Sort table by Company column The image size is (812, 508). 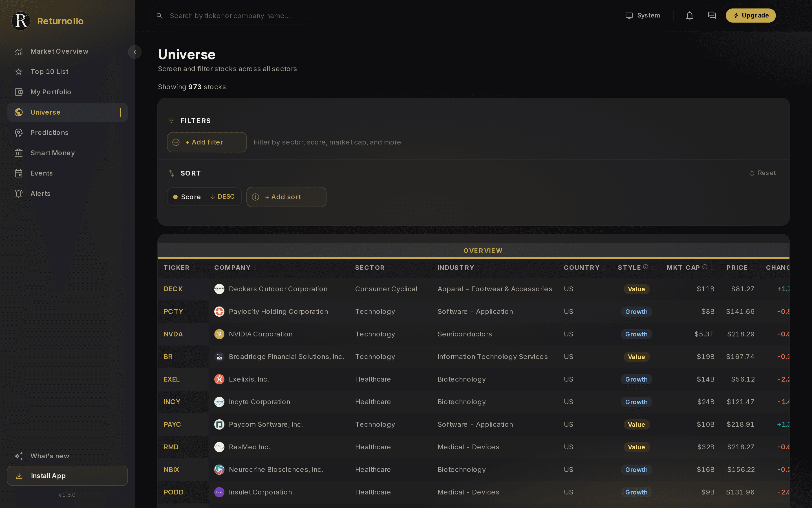pyautogui.click(x=235, y=268)
